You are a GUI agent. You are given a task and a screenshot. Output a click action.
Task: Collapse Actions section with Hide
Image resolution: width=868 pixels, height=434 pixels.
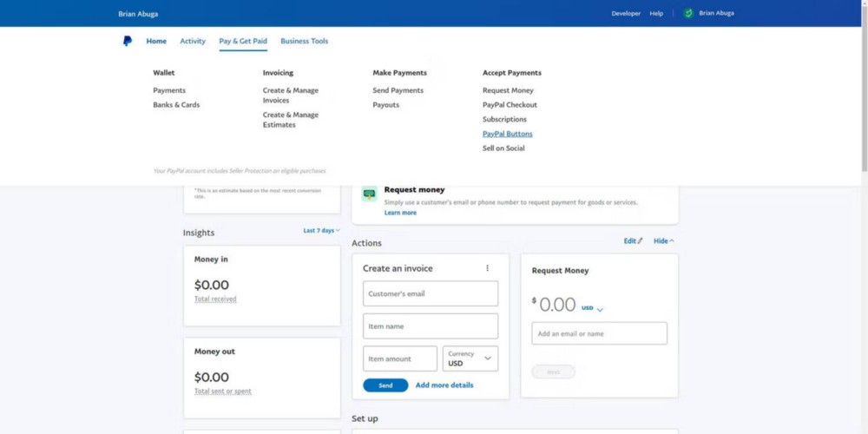(664, 241)
